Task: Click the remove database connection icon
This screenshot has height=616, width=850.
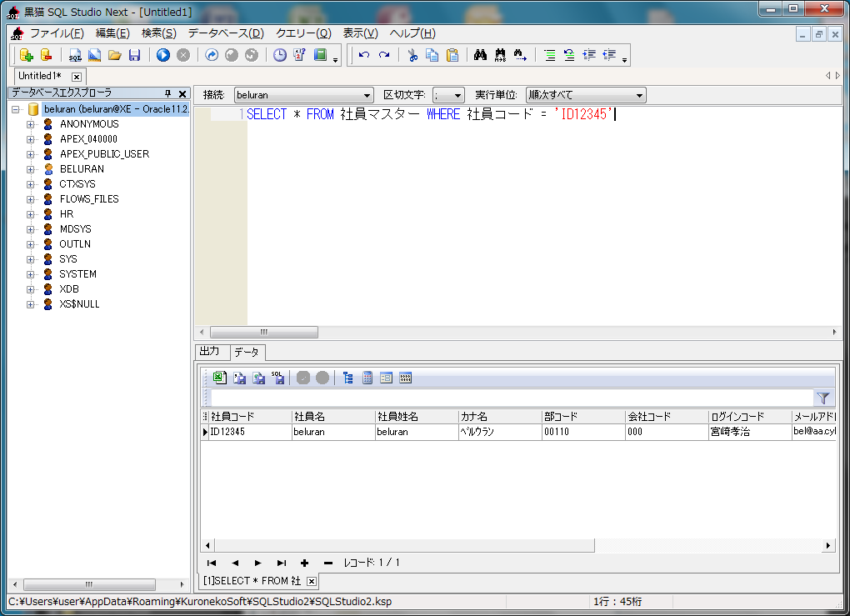Action: [x=47, y=55]
